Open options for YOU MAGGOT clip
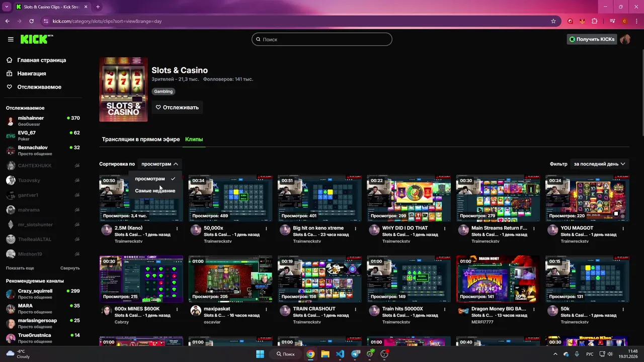This screenshot has width=644, height=362. click(623, 228)
